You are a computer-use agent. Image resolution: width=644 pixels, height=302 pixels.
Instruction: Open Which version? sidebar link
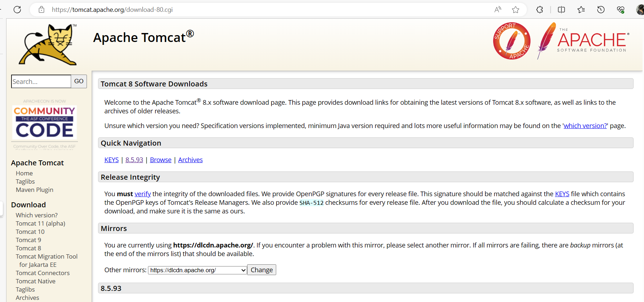coord(37,215)
